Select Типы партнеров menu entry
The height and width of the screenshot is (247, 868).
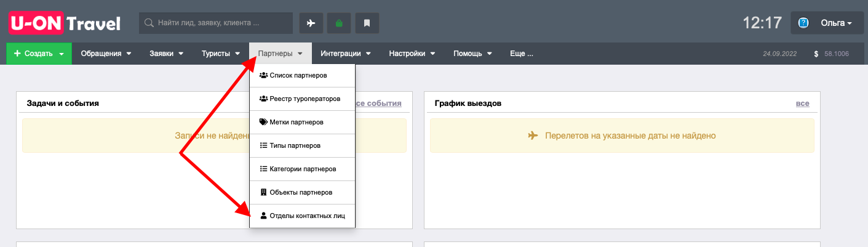tap(303, 145)
